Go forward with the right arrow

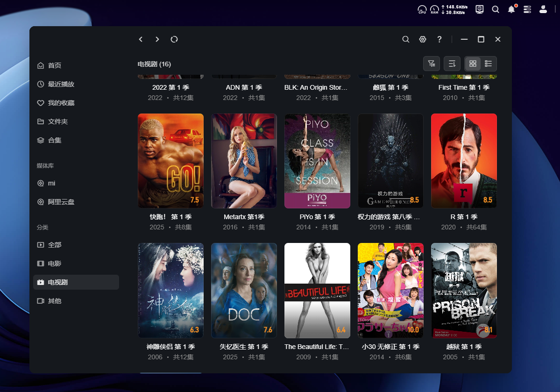(157, 39)
